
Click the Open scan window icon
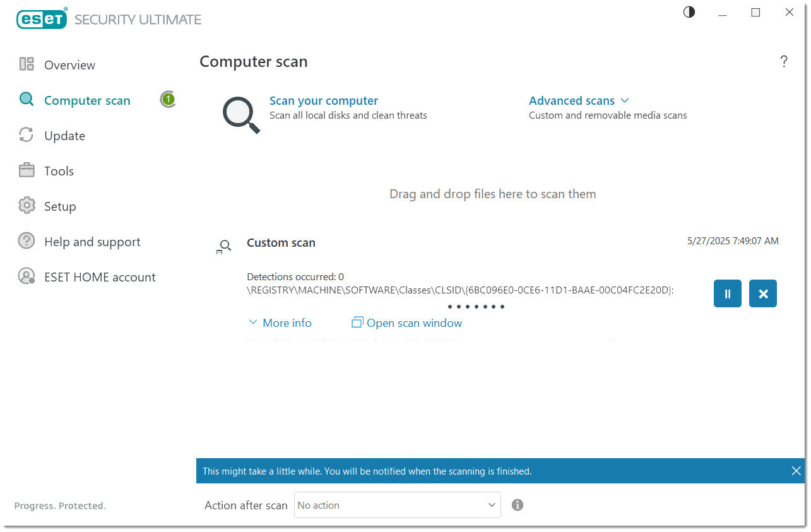[x=357, y=322]
